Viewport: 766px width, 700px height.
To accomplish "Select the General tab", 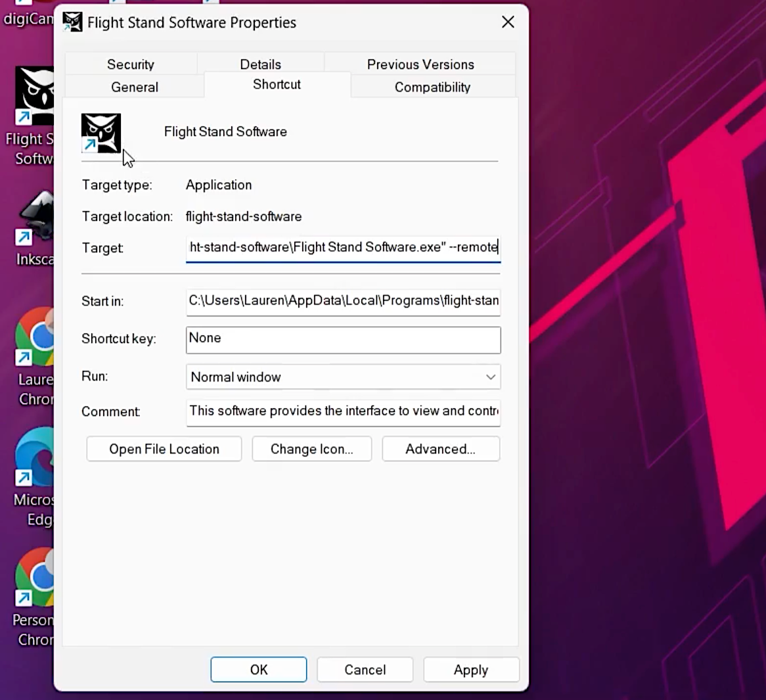I will (135, 87).
